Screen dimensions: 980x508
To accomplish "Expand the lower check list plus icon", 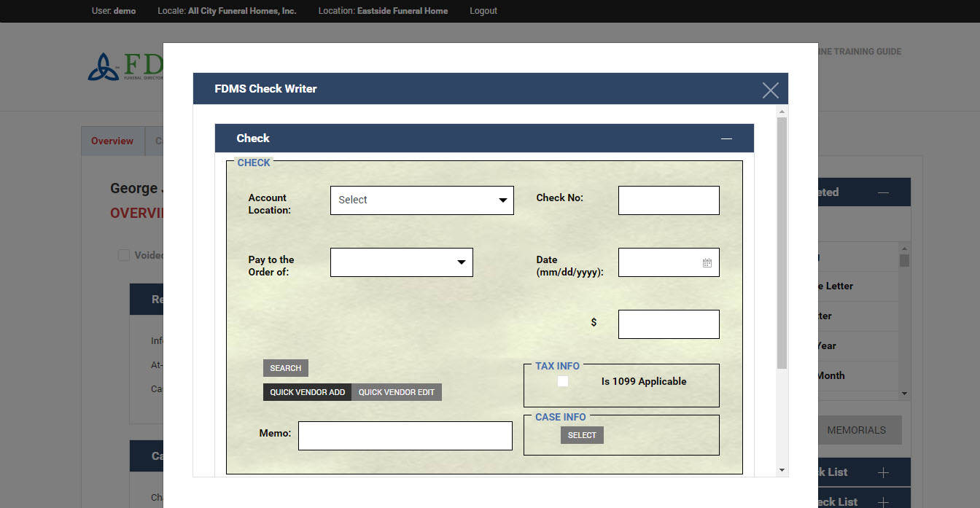I will point(883,501).
